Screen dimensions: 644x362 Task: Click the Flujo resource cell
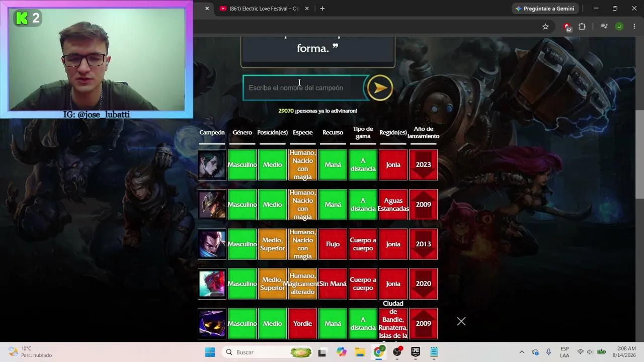(x=333, y=244)
